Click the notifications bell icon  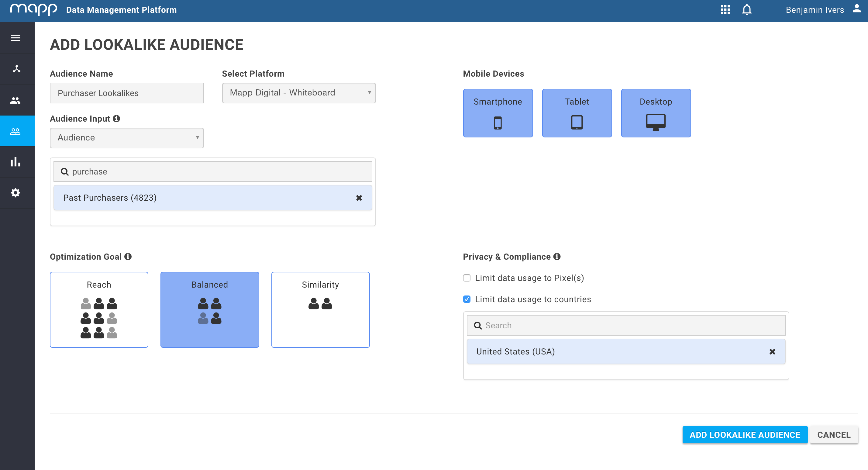coord(747,10)
